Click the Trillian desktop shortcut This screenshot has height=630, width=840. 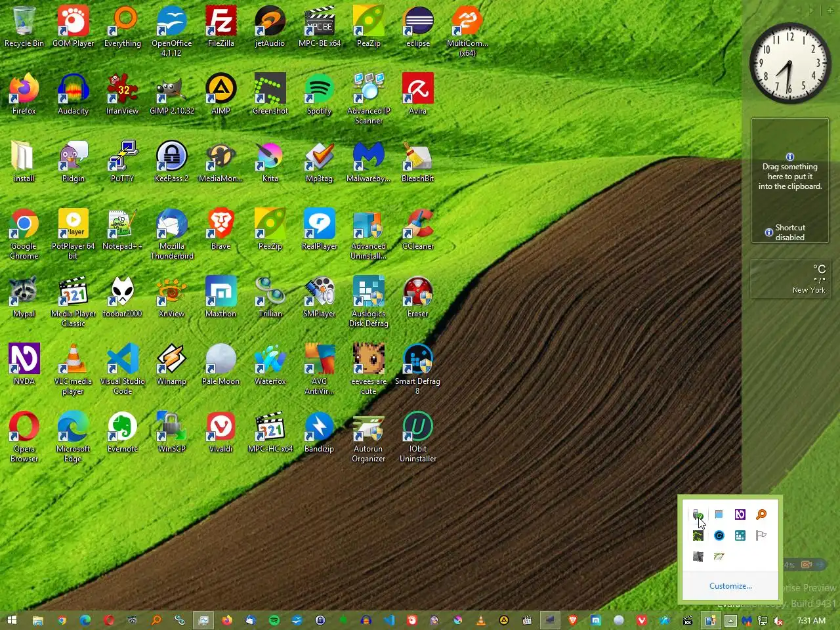pos(270,297)
